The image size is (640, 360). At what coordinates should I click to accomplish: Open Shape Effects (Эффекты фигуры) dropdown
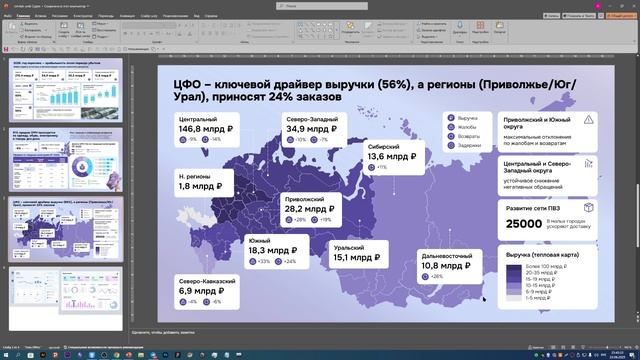point(393,36)
